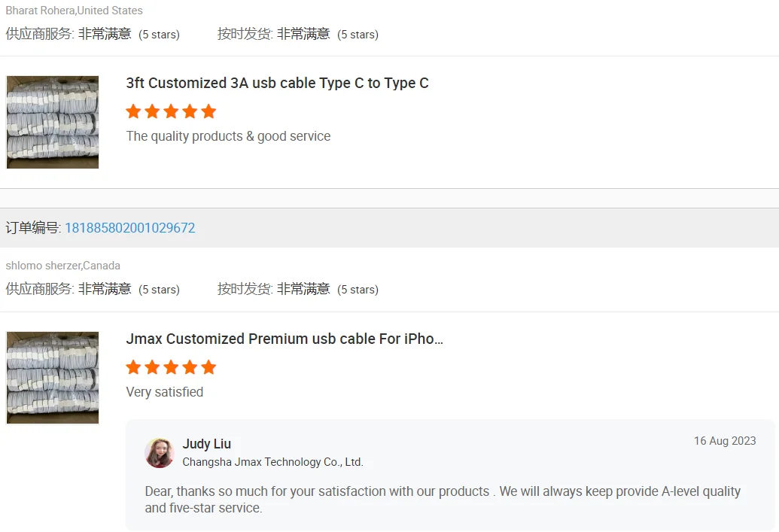Click "The quality products & good service" comment
779x532 pixels.
click(x=228, y=136)
